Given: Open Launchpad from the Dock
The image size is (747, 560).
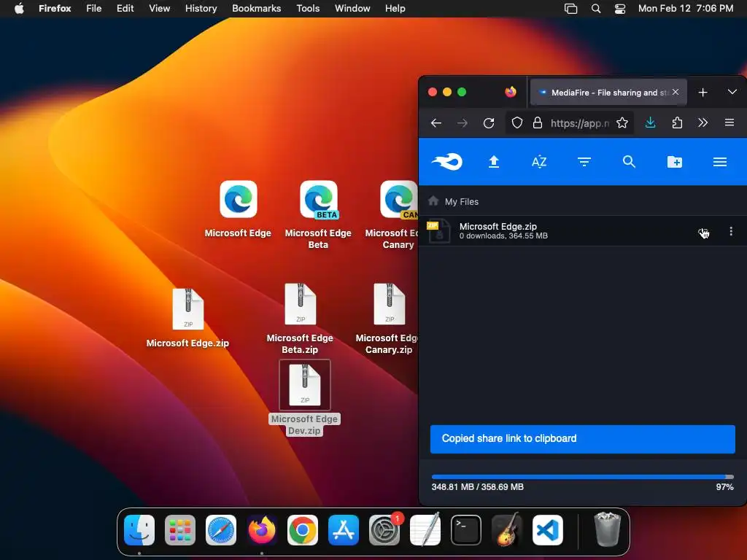Looking at the screenshot, I should tap(180, 530).
